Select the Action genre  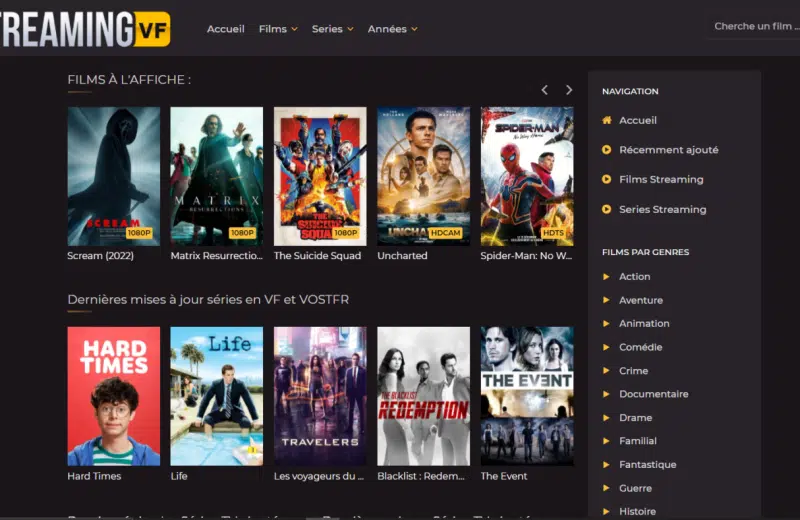(635, 277)
